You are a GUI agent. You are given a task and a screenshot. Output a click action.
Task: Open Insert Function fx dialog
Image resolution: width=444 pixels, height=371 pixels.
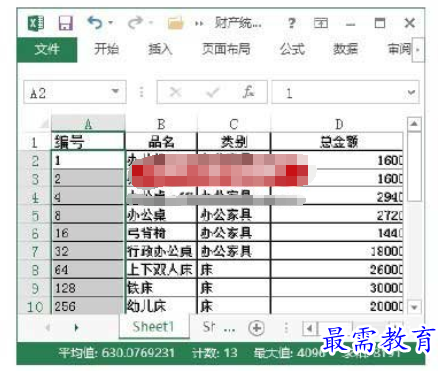pyautogui.click(x=248, y=92)
